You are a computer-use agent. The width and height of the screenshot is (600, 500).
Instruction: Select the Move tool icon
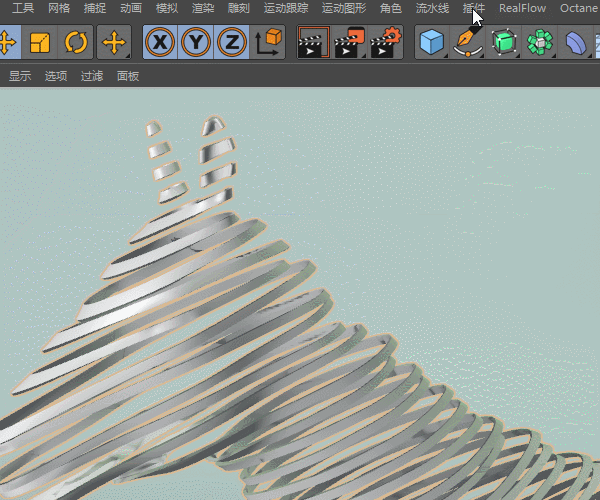(8, 42)
